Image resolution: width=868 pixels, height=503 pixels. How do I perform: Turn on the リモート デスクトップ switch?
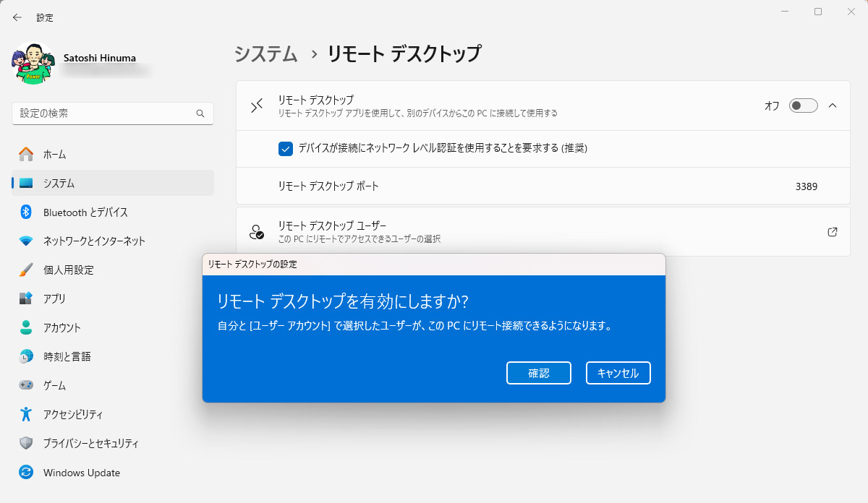click(803, 105)
